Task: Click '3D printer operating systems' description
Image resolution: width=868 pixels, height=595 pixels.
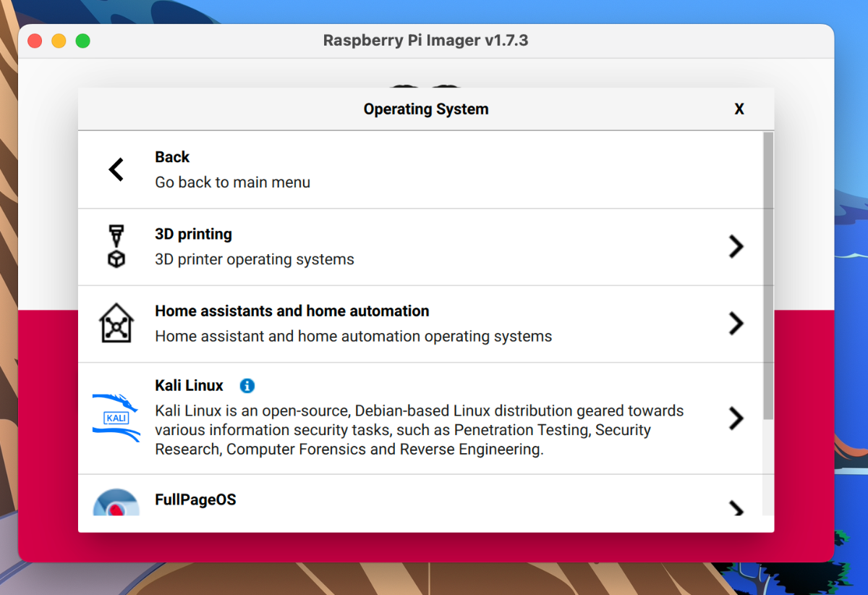Action: pos(255,259)
